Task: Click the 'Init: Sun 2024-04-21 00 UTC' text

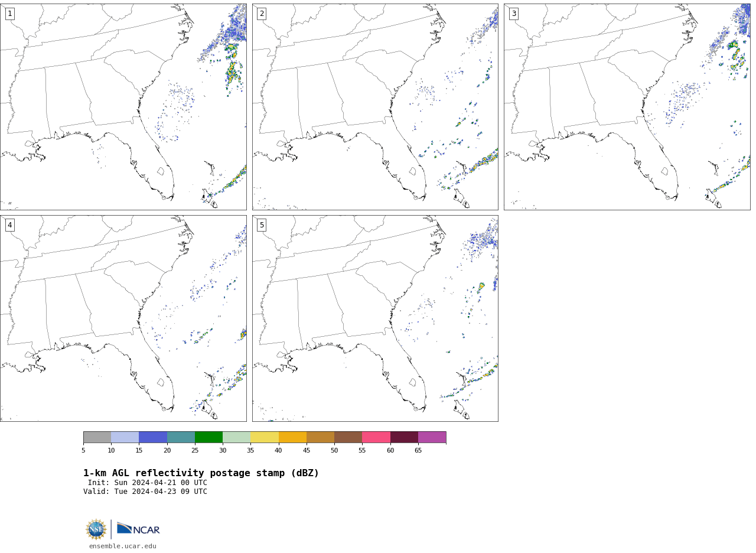Action: [148, 483]
